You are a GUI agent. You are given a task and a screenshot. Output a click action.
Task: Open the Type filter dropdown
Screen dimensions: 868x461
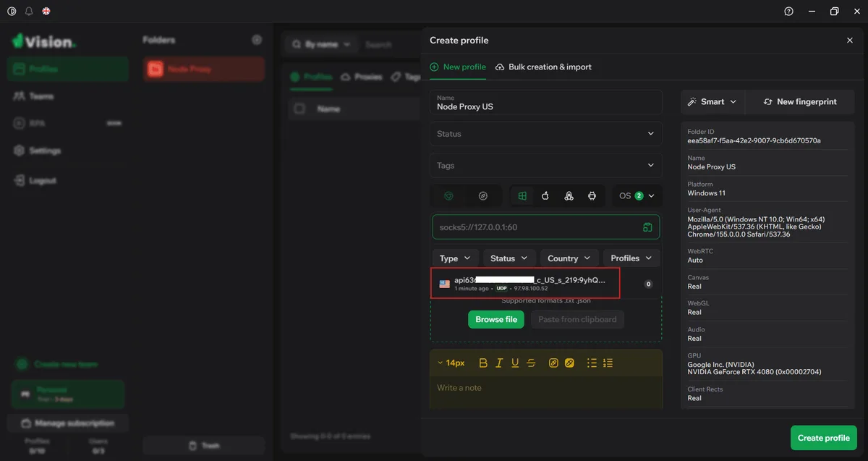[x=456, y=258]
